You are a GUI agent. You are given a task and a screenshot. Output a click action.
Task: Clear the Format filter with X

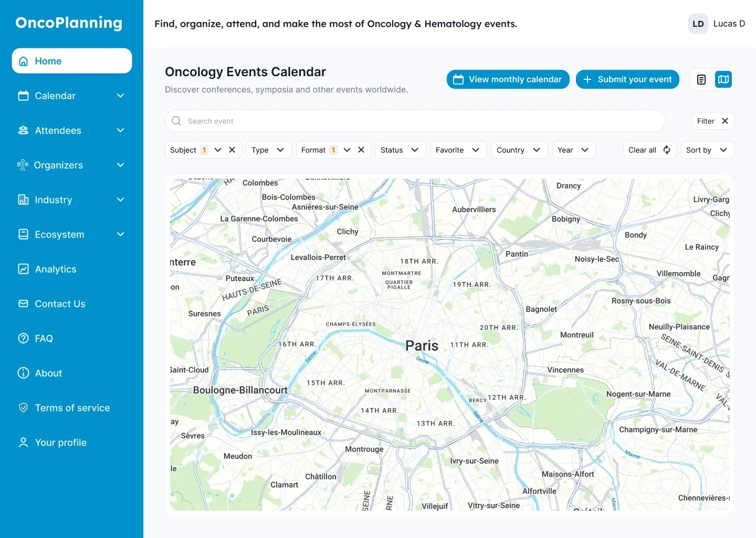click(x=361, y=150)
